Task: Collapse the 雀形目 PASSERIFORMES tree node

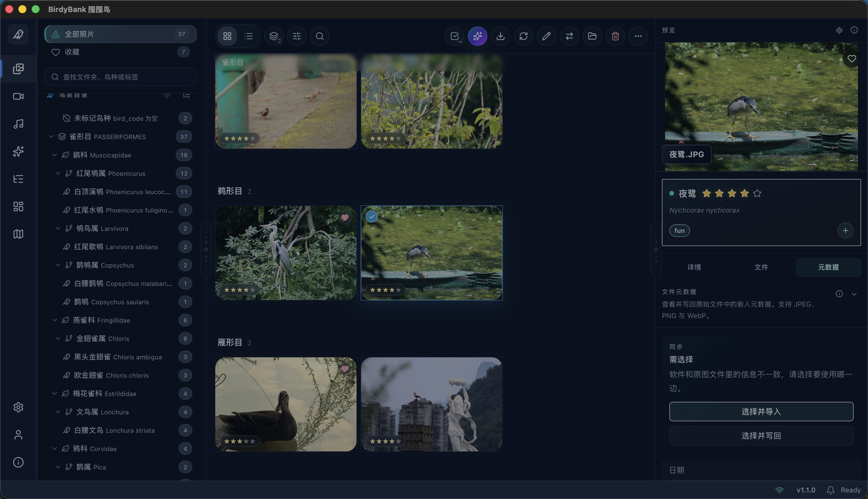Action: tap(51, 137)
